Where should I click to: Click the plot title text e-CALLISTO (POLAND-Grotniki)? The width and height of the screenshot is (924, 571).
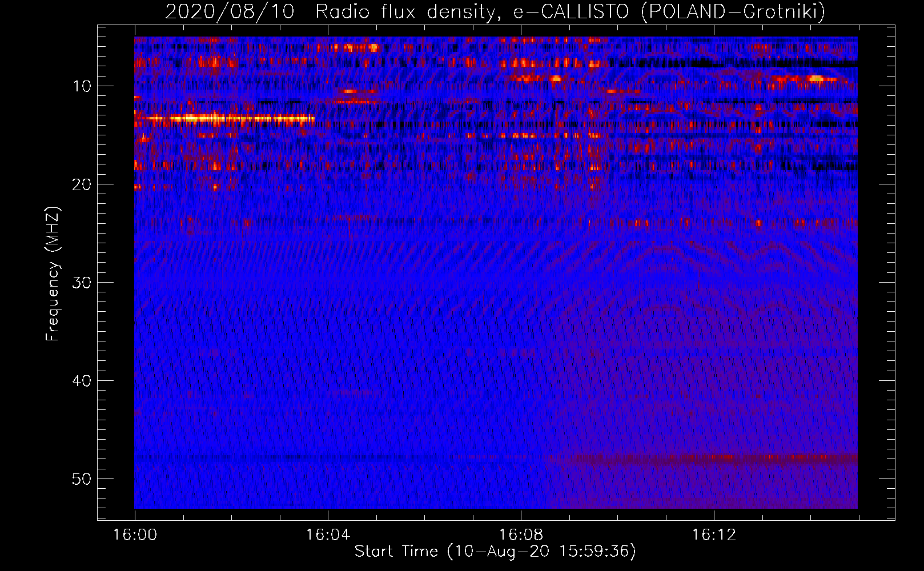pyautogui.click(x=668, y=11)
